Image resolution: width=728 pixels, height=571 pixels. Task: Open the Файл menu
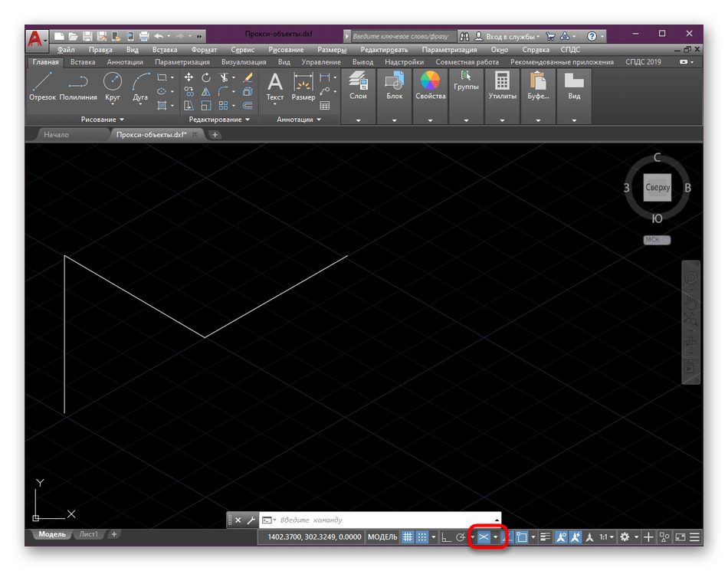click(x=66, y=50)
